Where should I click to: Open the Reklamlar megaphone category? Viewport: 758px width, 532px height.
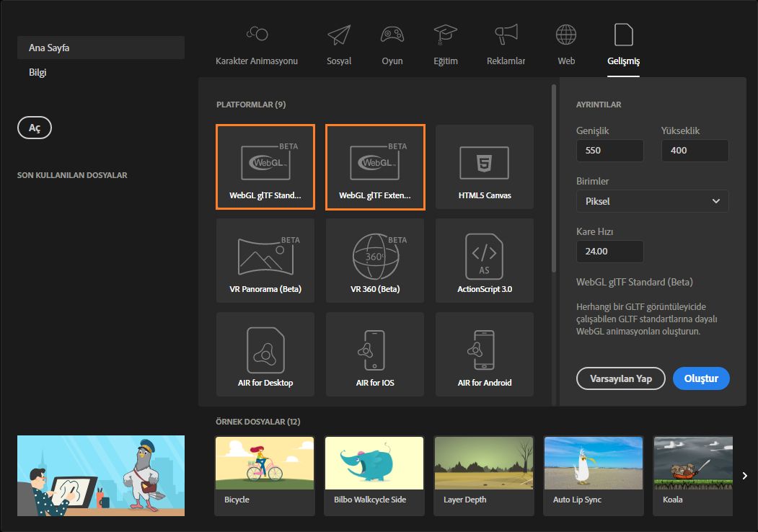[506, 35]
